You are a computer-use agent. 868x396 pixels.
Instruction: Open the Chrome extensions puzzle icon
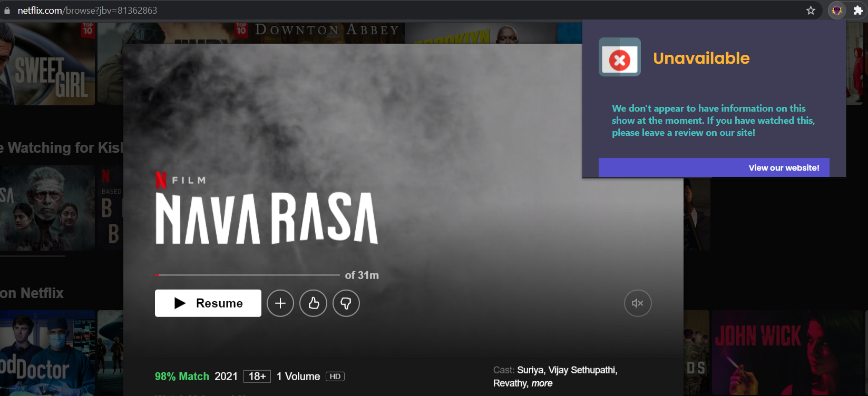tap(858, 11)
